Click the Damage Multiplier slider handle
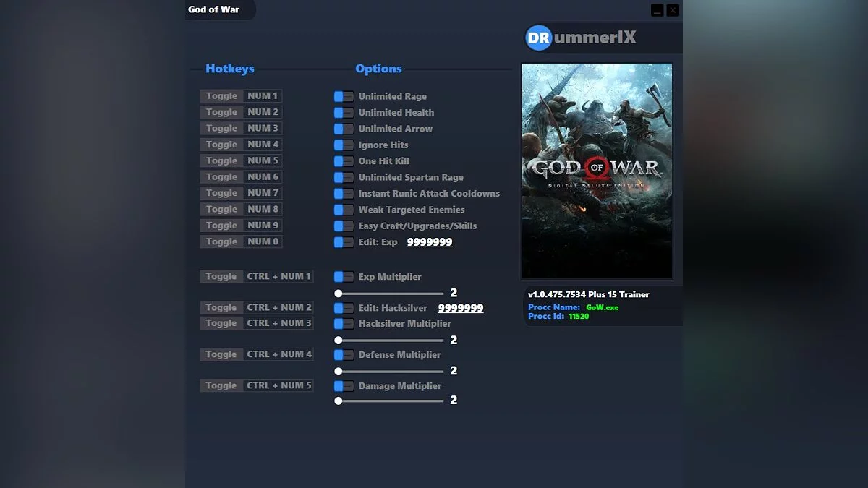This screenshot has width=868, height=488. point(338,401)
